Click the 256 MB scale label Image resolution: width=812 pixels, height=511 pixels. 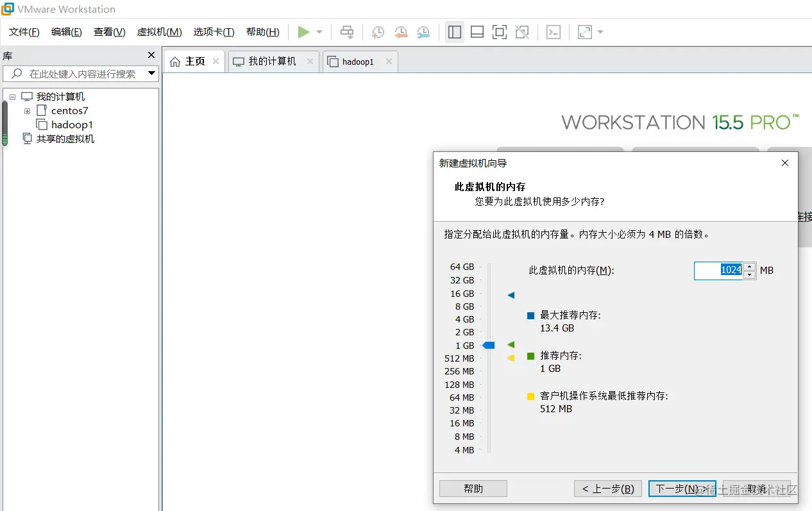point(460,371)
